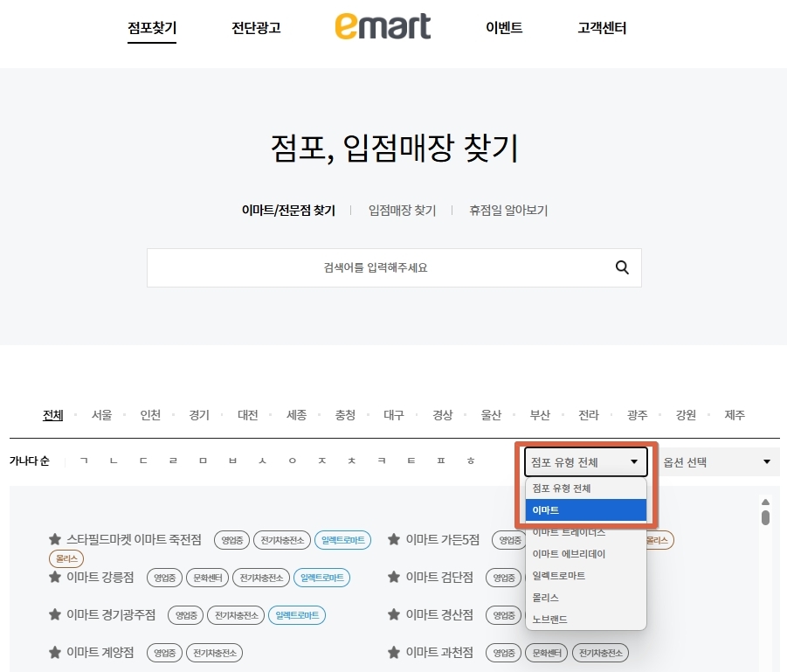Filter stores by consonant ㅎ
The image size is (787, 672).
tap(471, 461)
